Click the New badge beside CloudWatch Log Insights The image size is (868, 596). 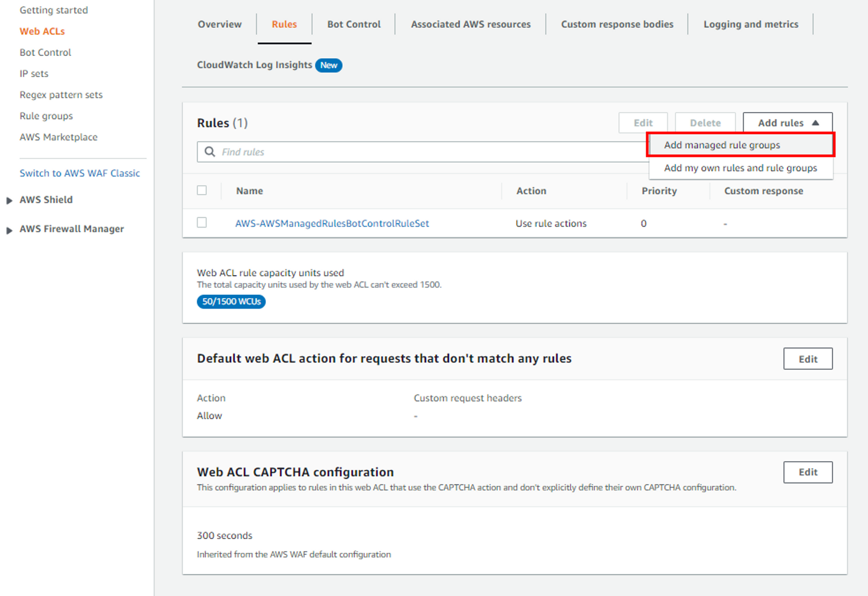(x=329, y=65)
